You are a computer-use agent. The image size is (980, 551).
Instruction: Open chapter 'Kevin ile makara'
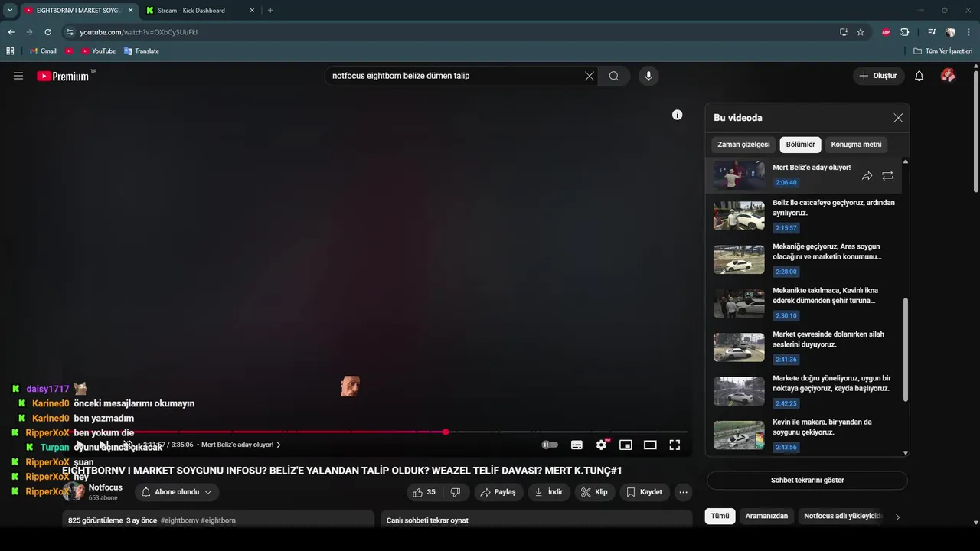coord(803,435)
